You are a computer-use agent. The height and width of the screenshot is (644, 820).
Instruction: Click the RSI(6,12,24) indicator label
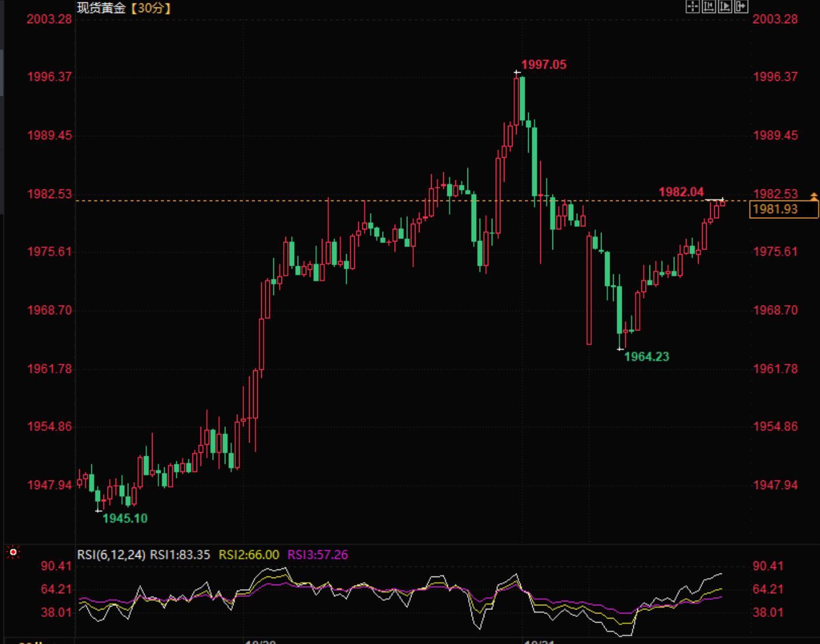(x=112, y=554)
